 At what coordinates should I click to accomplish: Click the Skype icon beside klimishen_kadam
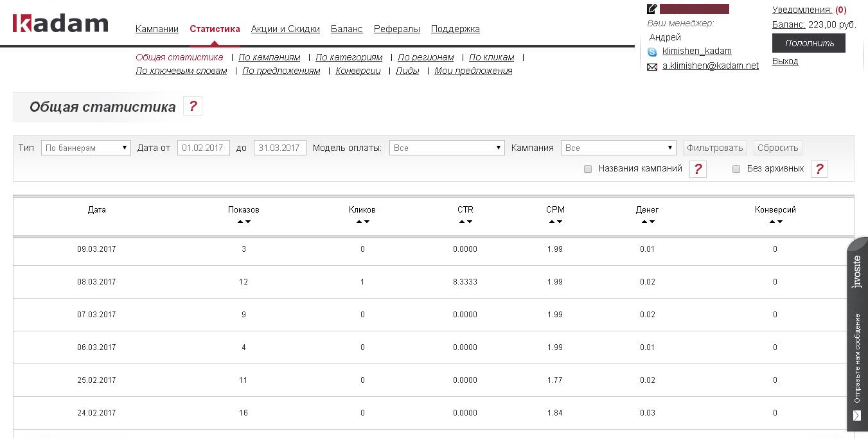coord(652,52)
